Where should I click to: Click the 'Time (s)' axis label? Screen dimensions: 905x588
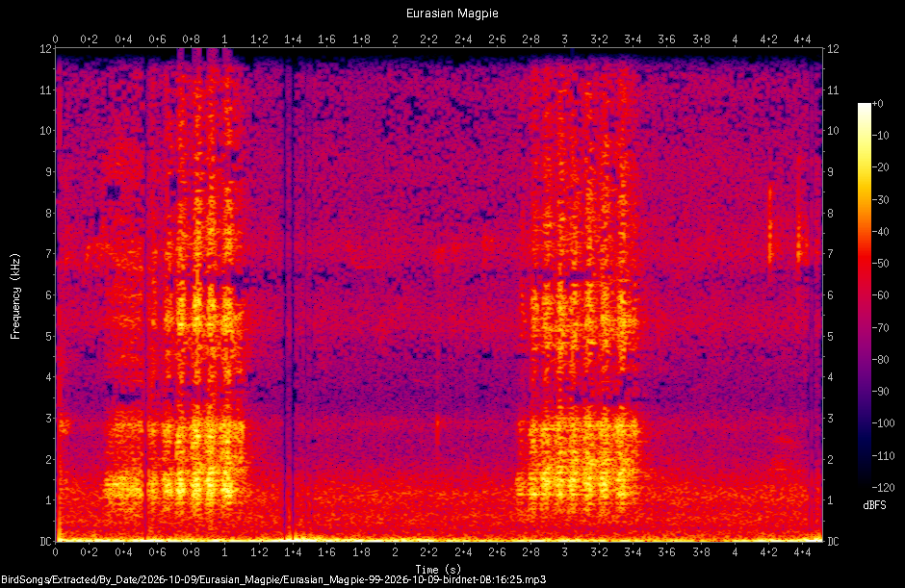pyautogui.click(x=438, y=569)
